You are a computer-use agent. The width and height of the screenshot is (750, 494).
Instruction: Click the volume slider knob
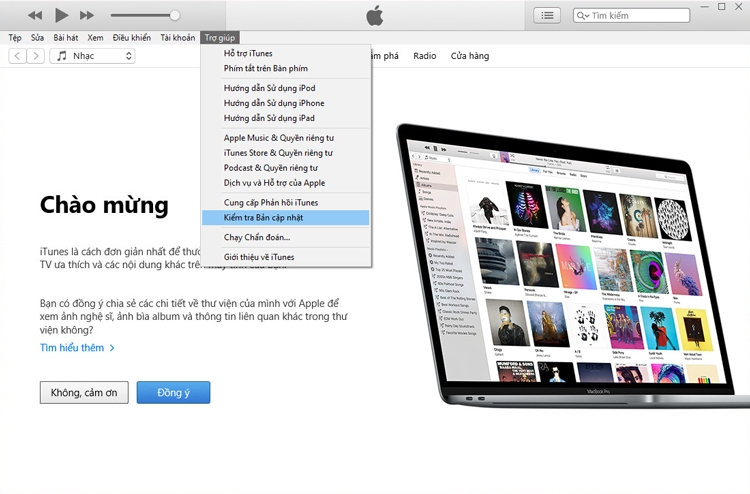[x=175, y=15]
